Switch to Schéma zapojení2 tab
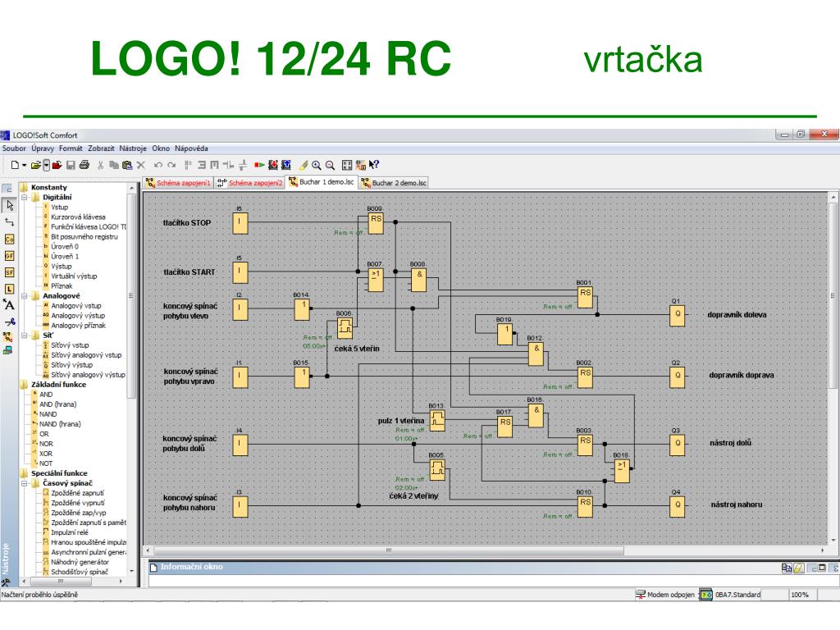Viewport: 840px width, 630px height. pyautogui.click(x=249, y=183)
